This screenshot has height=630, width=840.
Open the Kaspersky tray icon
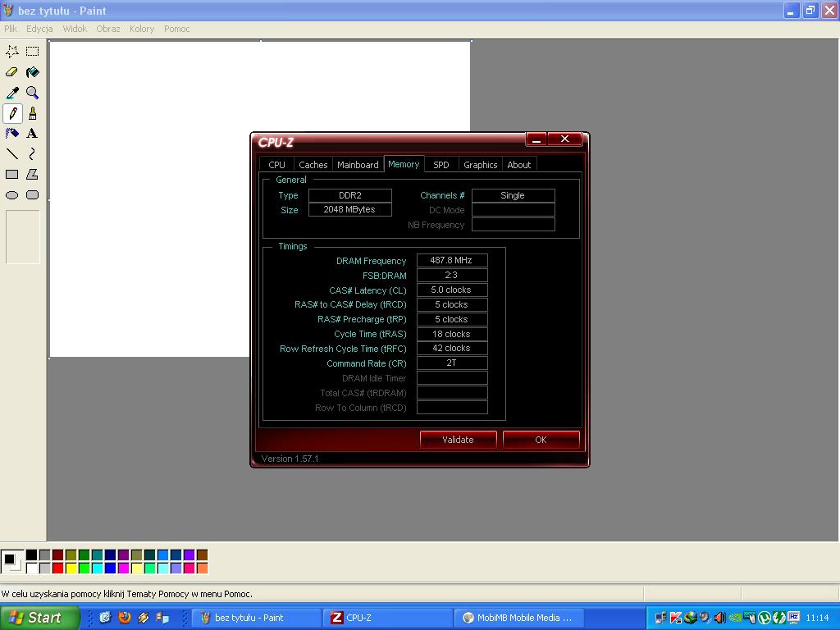(x=676, y=618)
